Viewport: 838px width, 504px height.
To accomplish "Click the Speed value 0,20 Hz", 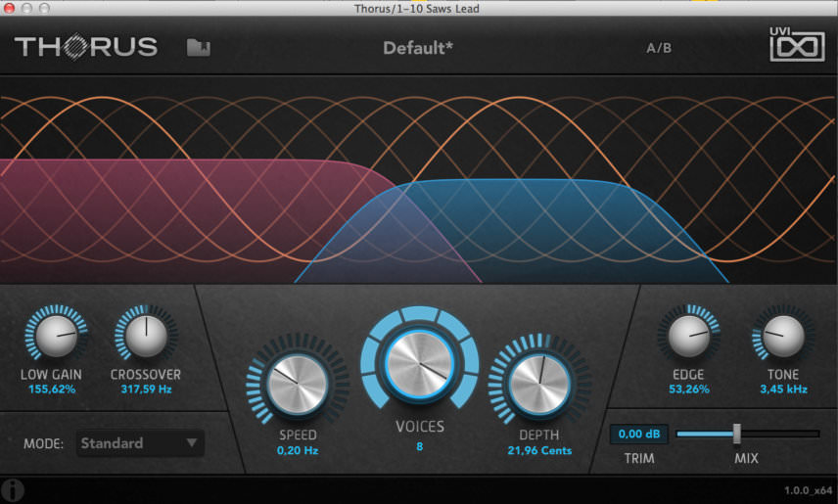I will [x=298, y=450].
